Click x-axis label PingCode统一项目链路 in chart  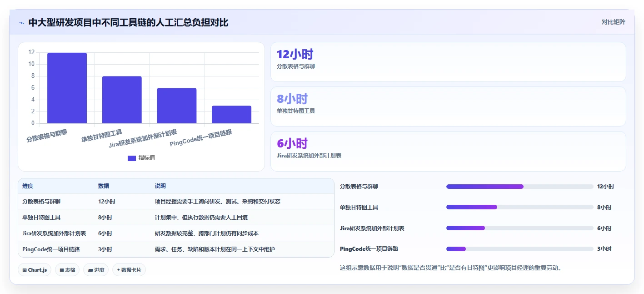tap(201, 137)
